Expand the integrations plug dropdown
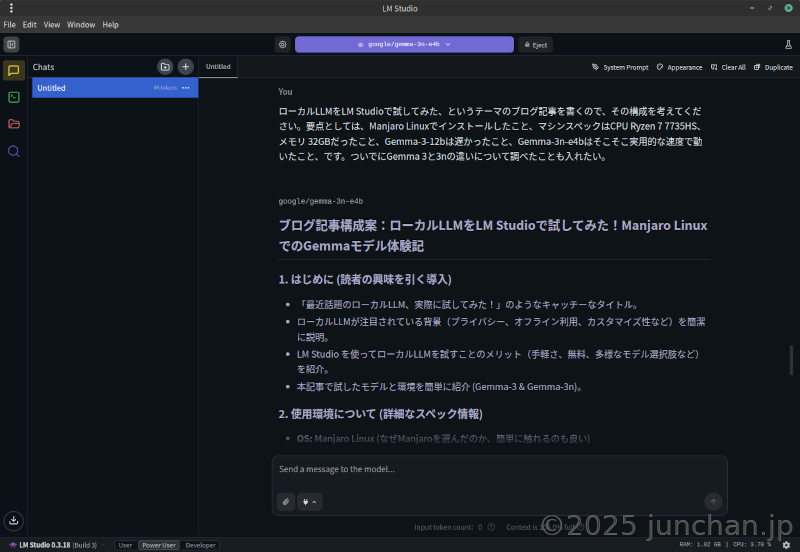The height and width of the screenshot is (552, 800). [309, 502]
